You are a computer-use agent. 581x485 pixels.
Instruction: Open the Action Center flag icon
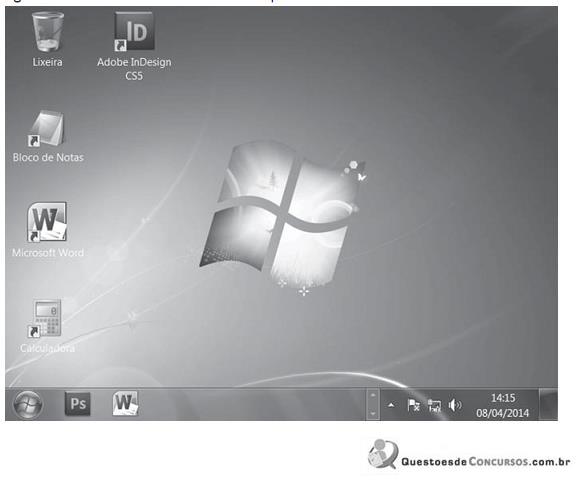(413, 405)
